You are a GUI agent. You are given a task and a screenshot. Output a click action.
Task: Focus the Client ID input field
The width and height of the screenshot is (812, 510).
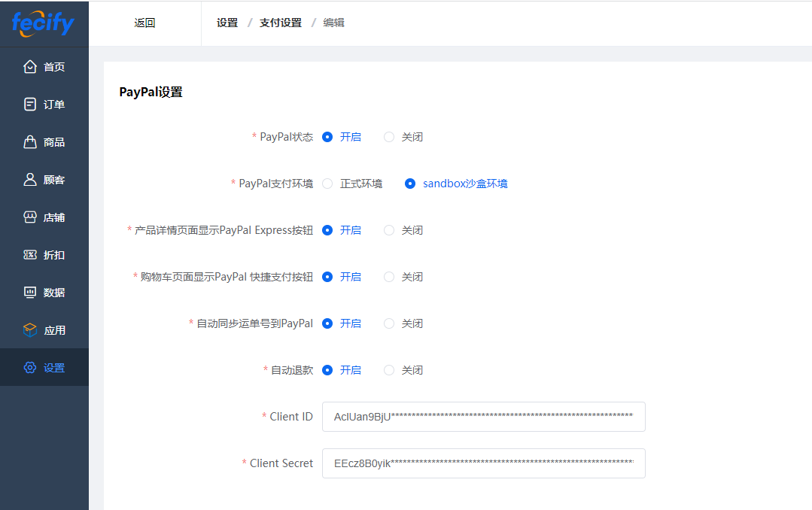click(484, 417)
